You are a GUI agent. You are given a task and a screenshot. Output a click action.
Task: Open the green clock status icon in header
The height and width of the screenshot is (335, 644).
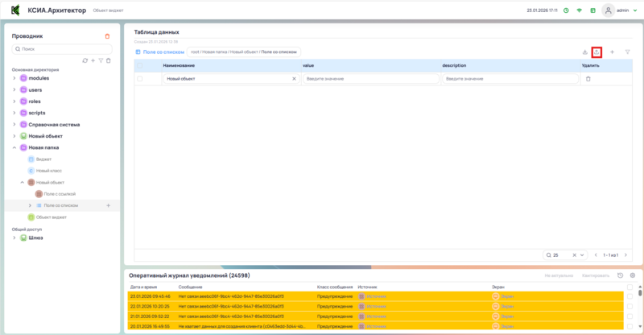566,10
